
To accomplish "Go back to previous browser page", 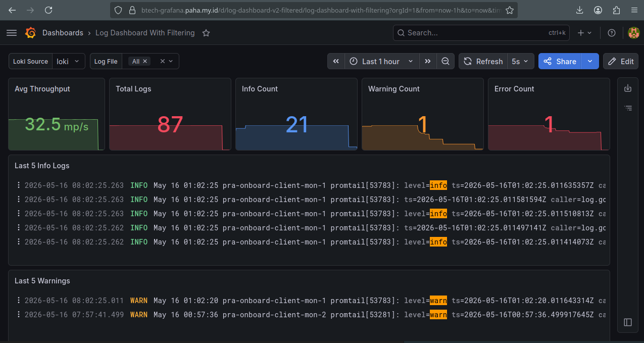I will [12, 10].
